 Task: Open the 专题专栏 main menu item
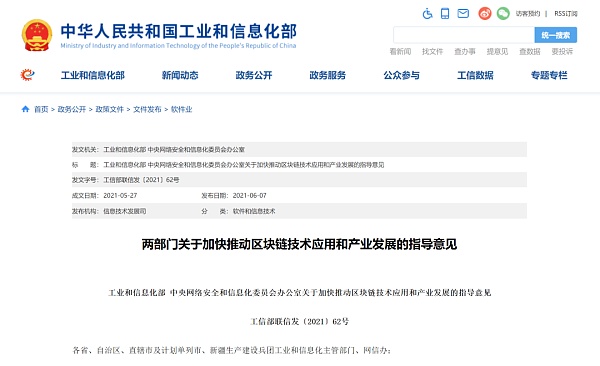[549, 75]
